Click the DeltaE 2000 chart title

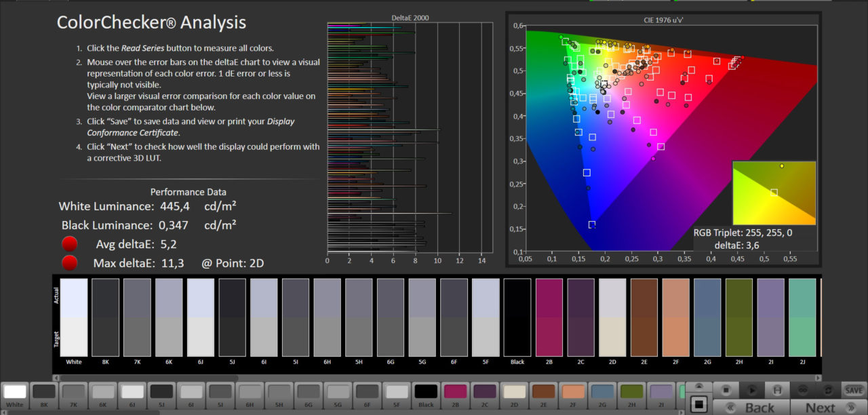click(x=410, y=18)
